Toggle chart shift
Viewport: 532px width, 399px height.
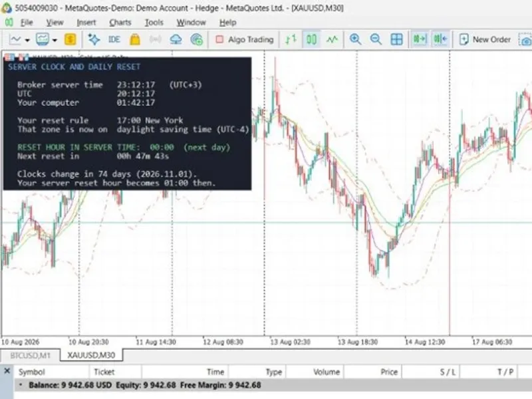pos(440,39)
